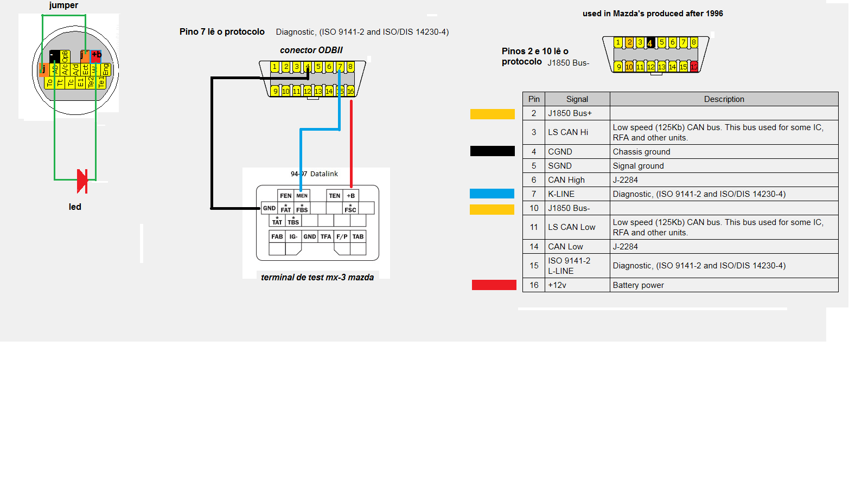Pick the red swatch beside +12v row
The height and width of the screenshot is (488, 868).
pos(494,285)
